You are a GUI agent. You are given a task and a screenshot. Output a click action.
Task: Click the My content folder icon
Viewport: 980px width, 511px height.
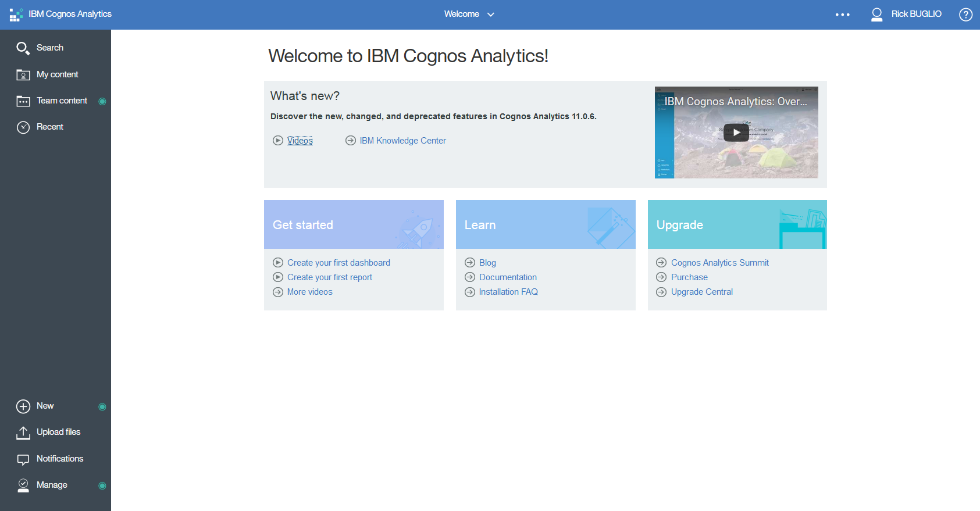click(x=23, y=75)
